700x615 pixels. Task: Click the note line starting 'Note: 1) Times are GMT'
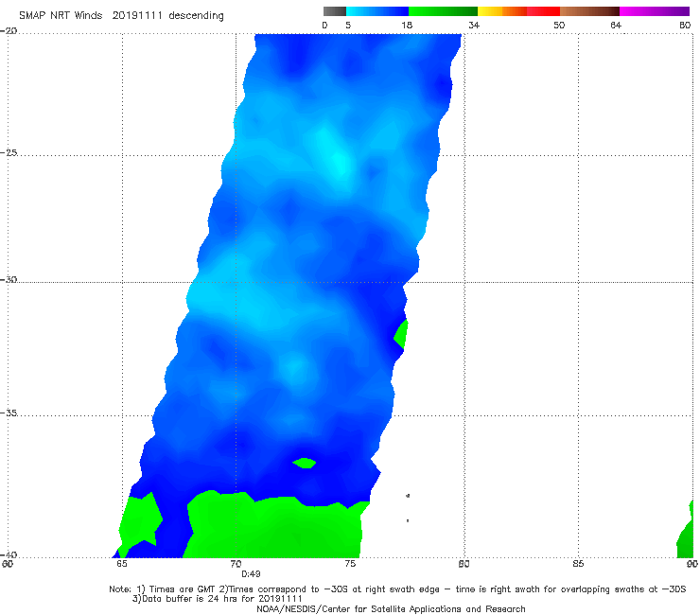pyautogui.click(x=397, y=589)
